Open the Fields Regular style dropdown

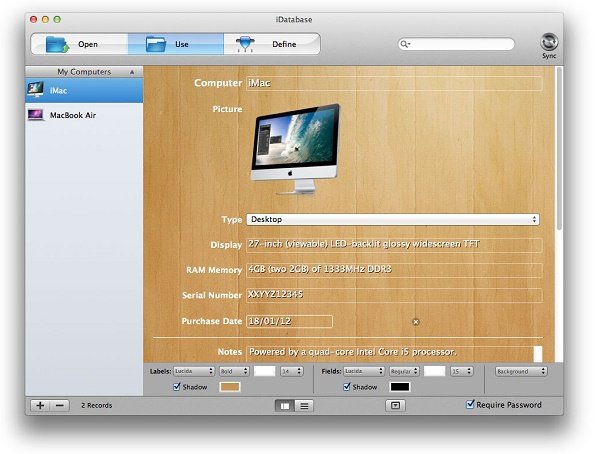tap(404, 371)
